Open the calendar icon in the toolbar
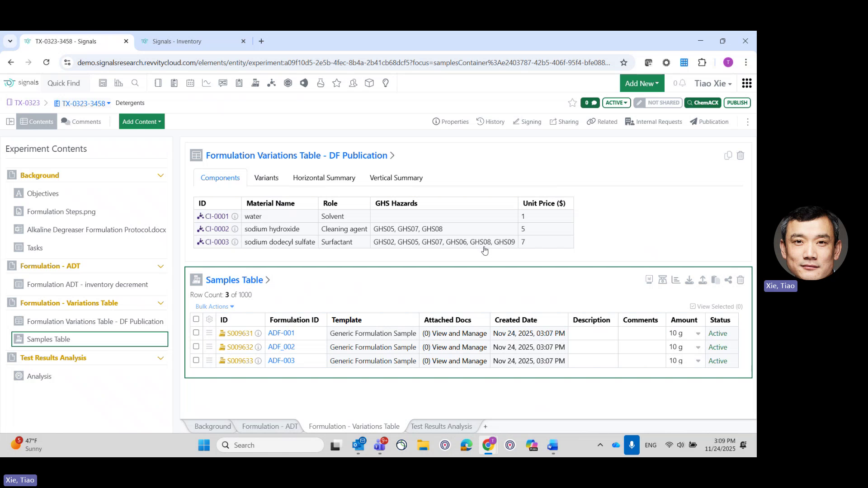The height and width of the screenshot is (488, 868). (x=190, y=83)
